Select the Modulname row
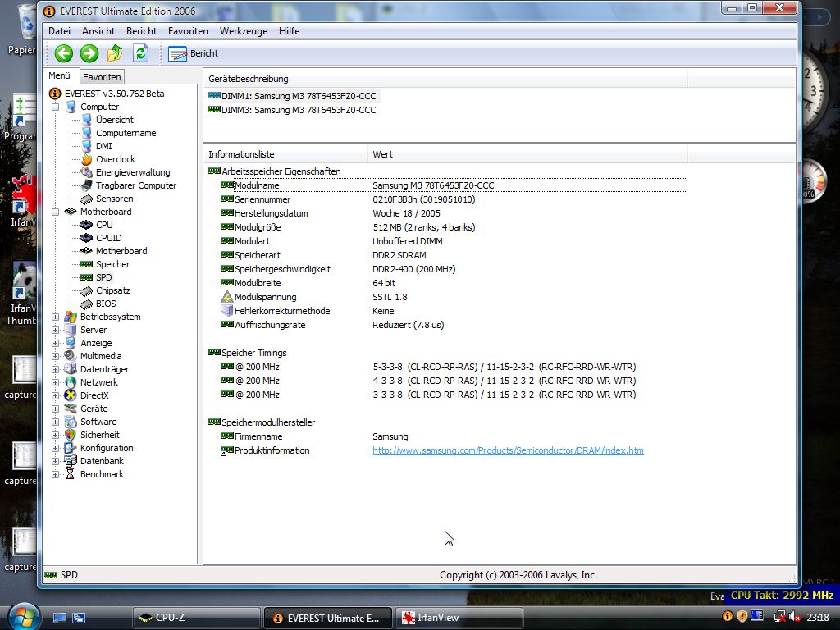This screenshot has height=630, width=840. click(453, 185)
